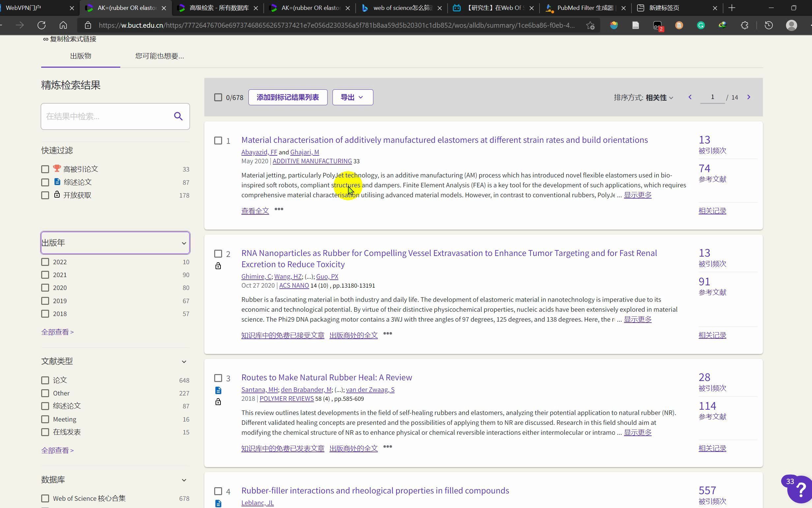Click the page number input box
This screenshot has width=812, height=508.
[712, 97]
